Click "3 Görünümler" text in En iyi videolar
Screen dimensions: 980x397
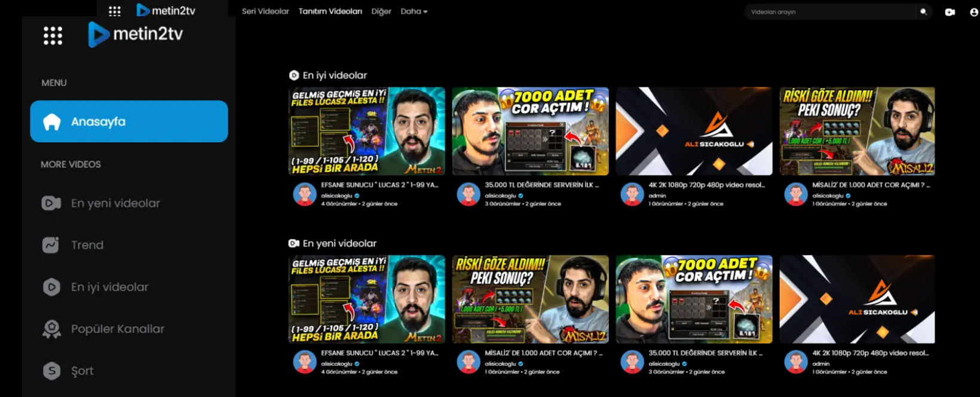click(x=503, y=204)
